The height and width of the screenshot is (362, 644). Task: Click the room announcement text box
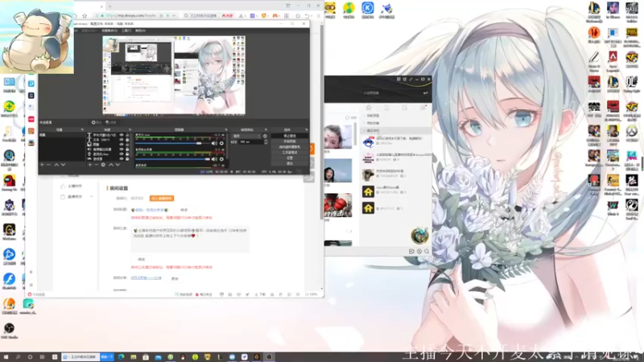point(190,239)
